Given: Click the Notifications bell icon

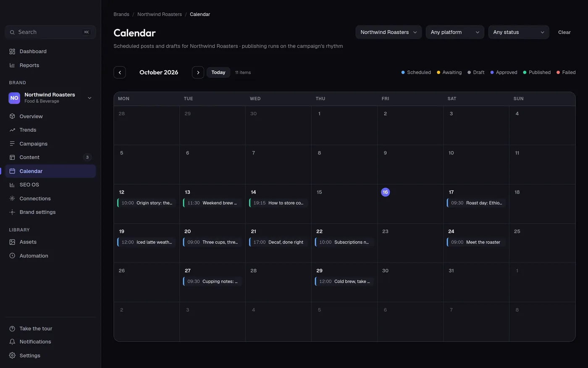Looking at the screenshot, I should [12, 342].
